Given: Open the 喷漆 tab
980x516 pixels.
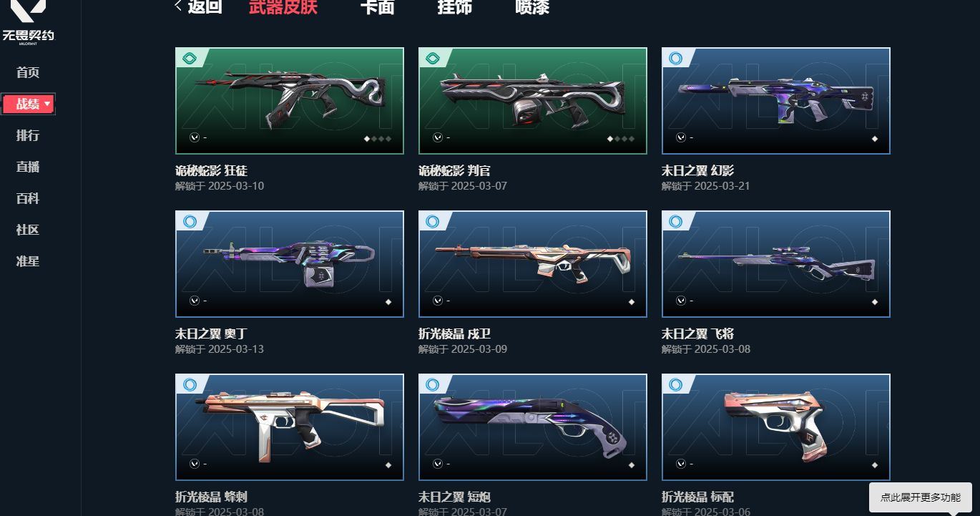Looking at the screenshot, I should pyautogui.click(x=532, y=7).
